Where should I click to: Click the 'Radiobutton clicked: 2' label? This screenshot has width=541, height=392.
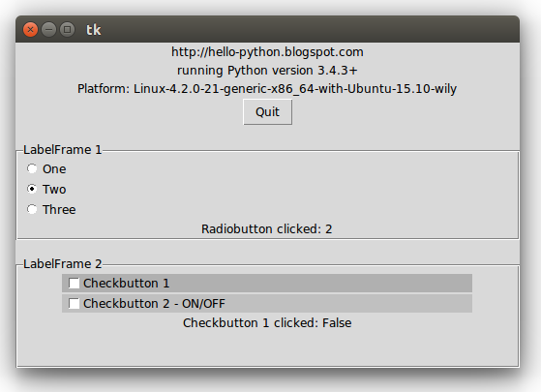(267, 229)
